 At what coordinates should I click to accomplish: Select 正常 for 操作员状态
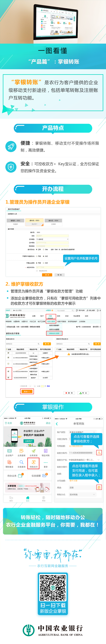click(x=37, y=249)
